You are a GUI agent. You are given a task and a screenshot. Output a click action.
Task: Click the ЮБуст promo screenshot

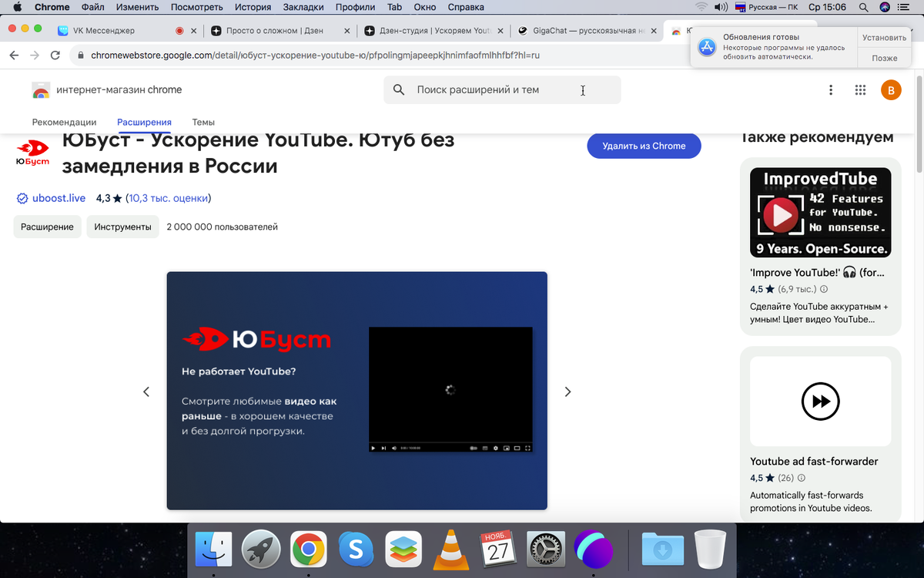tap(357, 390)
